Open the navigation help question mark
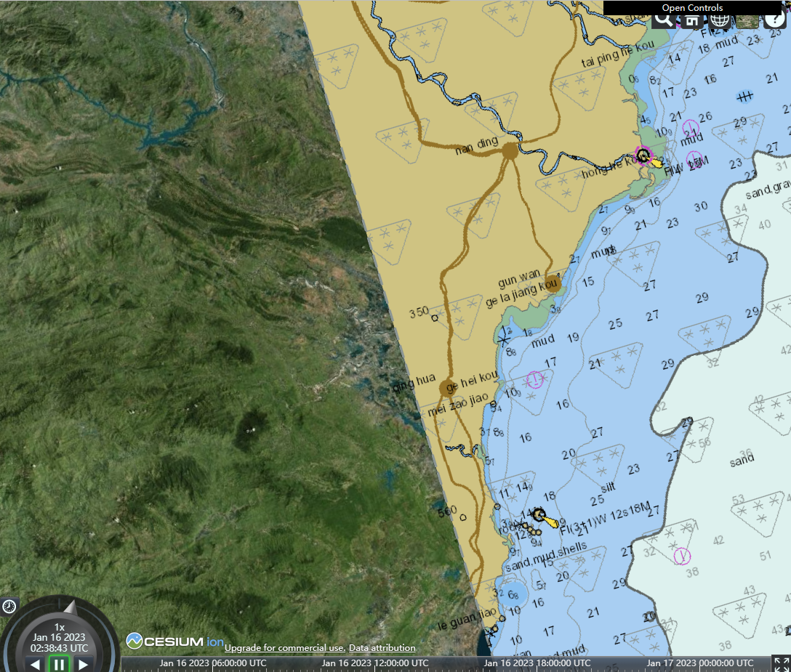The width and height of the screenshot is (791, 672). click(x=776, y=20)
